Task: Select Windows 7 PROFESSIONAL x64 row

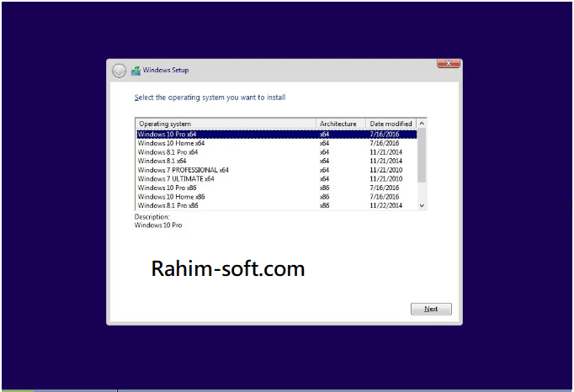Action: (276, 170)
